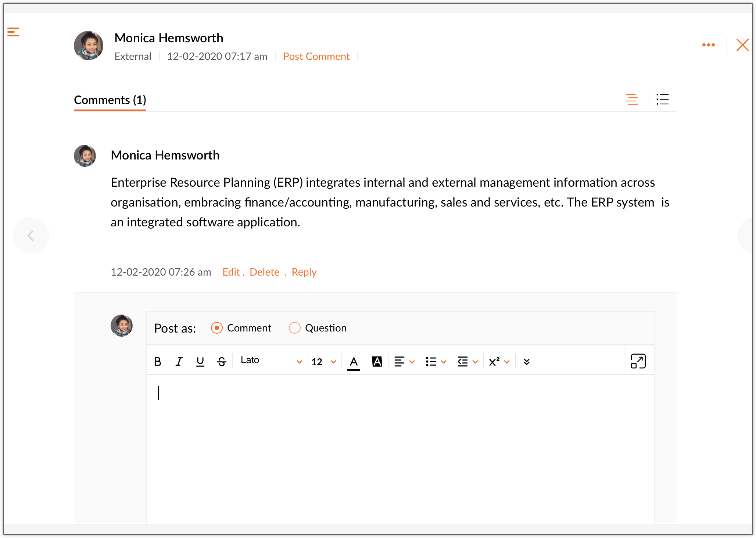Viewport: 756px width, 538px height.
Task: Click the Post Comment link
Action: click(316, 56)
